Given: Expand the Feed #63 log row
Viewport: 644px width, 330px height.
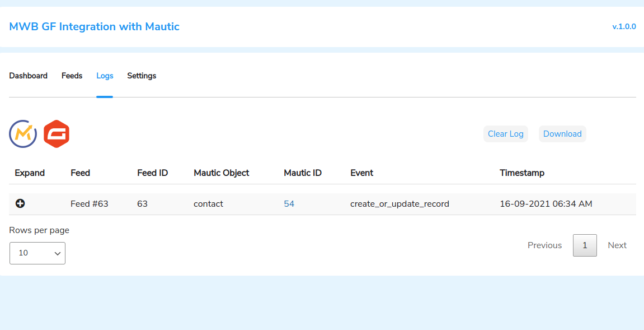Looking at the screenshot, I should [x=20, y=203].
